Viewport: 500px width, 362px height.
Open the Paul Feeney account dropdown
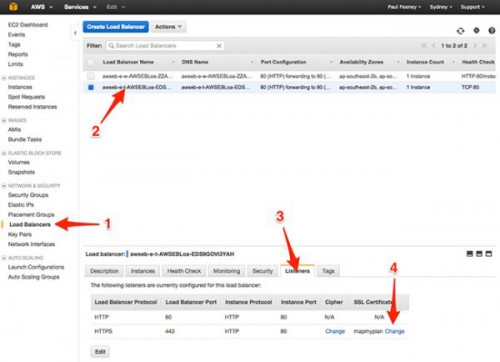point(404,7)
